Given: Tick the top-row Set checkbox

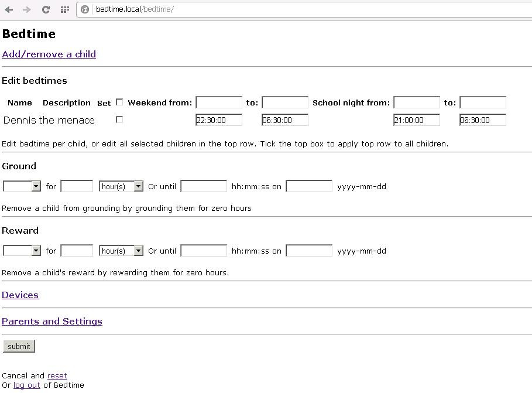Looking at the screenshot, I should coord(119,102).
